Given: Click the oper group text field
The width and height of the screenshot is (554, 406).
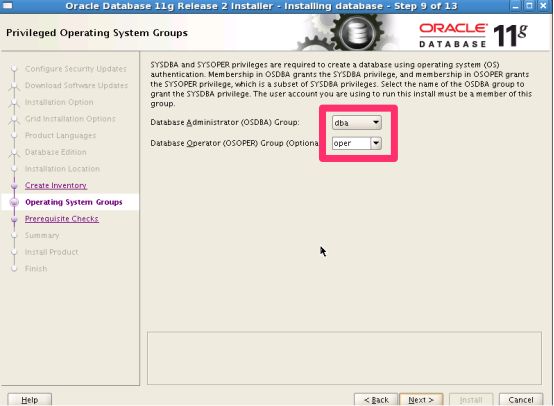Looking at the screenshot, I should tap(351, 143).
